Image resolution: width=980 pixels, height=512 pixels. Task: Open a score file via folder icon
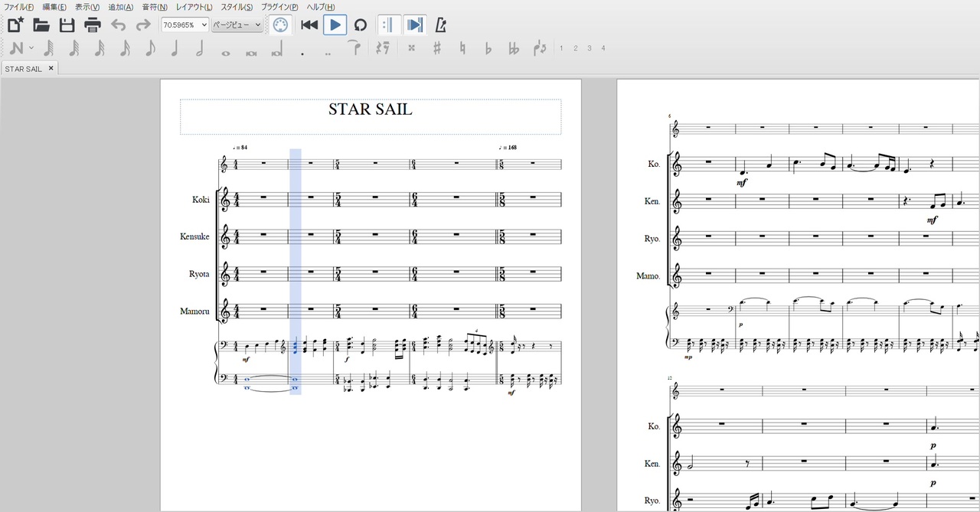click(x=41, y=24)
